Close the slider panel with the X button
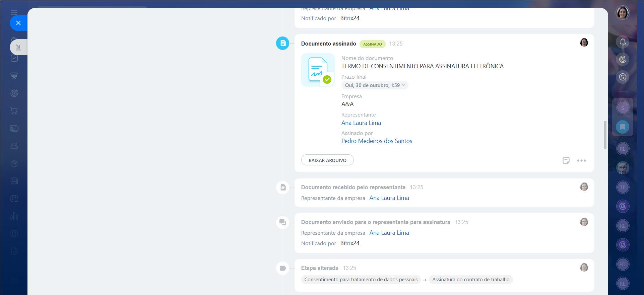Image resolution: width=644 pixels, height=295 pixels. [18, 23]
